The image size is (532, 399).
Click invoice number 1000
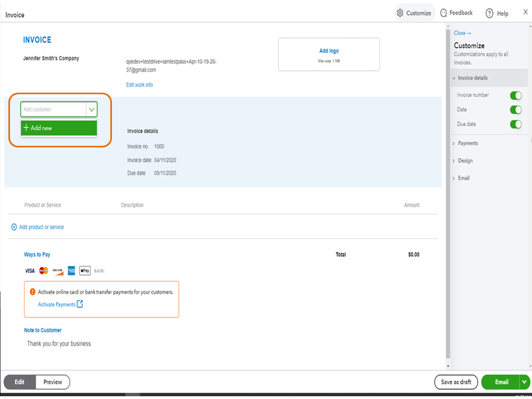click(159, 146)
